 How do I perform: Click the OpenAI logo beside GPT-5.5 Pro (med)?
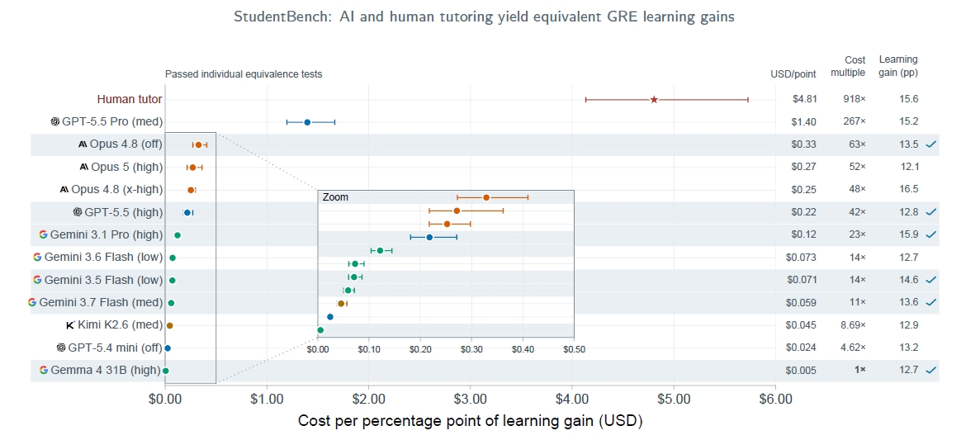coord(55,122)
